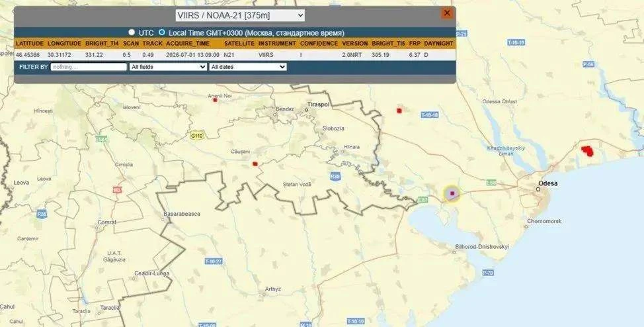Select the UTC time radio button

pos(132,32)
